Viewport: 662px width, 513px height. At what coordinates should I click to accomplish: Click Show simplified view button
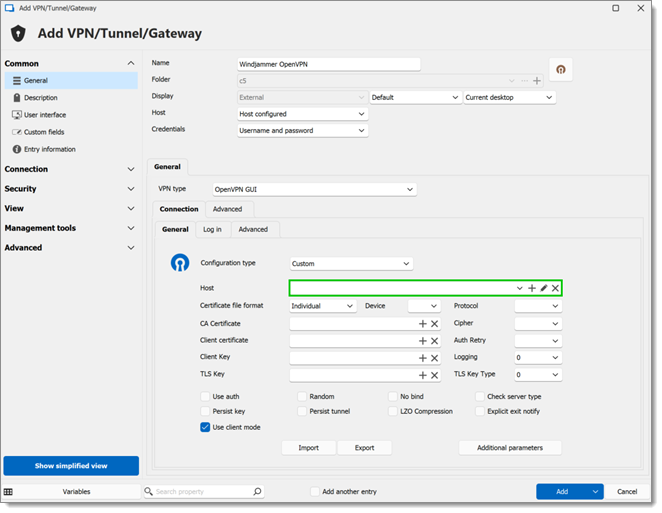[71, 466]
